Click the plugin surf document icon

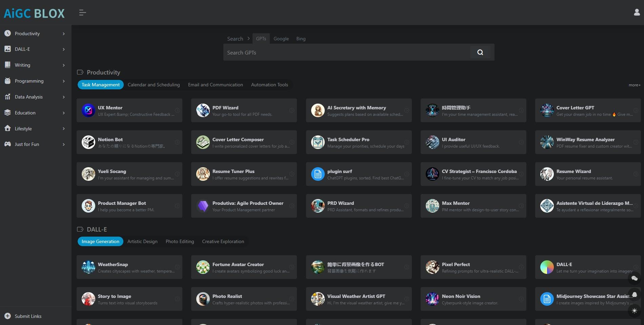(x=318, y=174)
